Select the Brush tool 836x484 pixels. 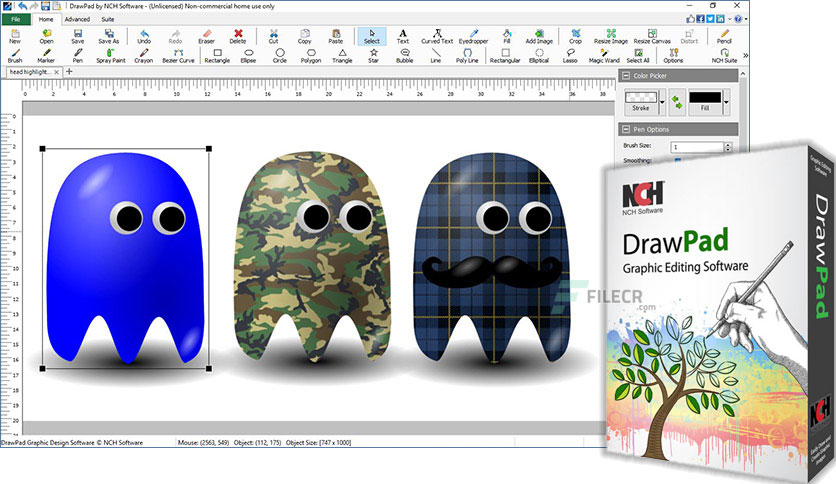click(15, 56)
